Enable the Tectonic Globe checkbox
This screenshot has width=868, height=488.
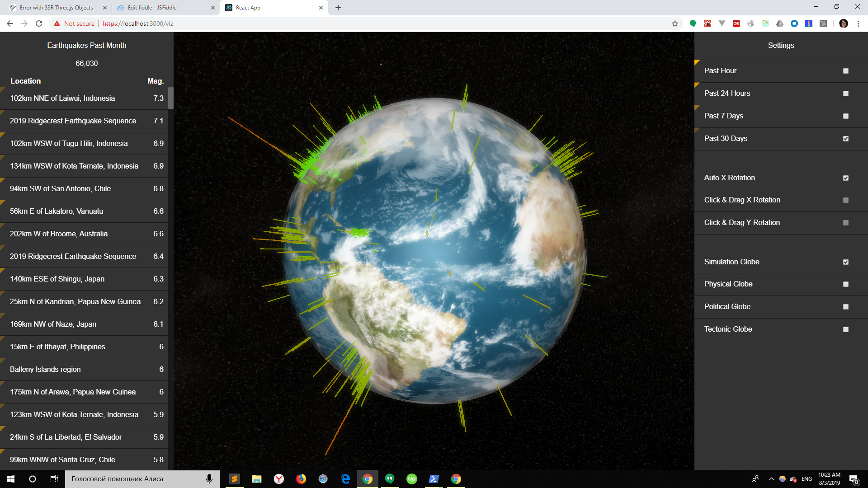pyautogui.click(x=845, y=329)
